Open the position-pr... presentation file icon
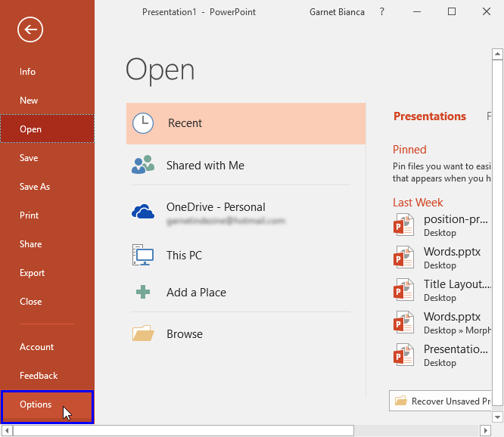 404,225
